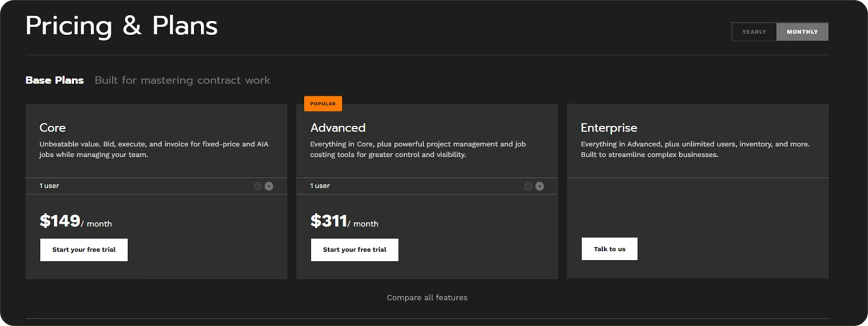Click the orange Popular badge
Viewport: 868px width, 326px height.
(323, 104)
